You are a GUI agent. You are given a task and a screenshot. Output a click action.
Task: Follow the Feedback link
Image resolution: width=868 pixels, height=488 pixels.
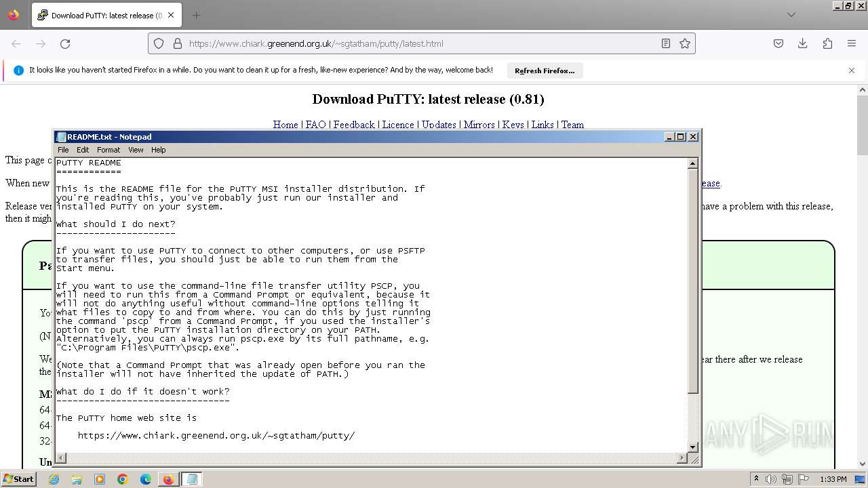point(354,125)
